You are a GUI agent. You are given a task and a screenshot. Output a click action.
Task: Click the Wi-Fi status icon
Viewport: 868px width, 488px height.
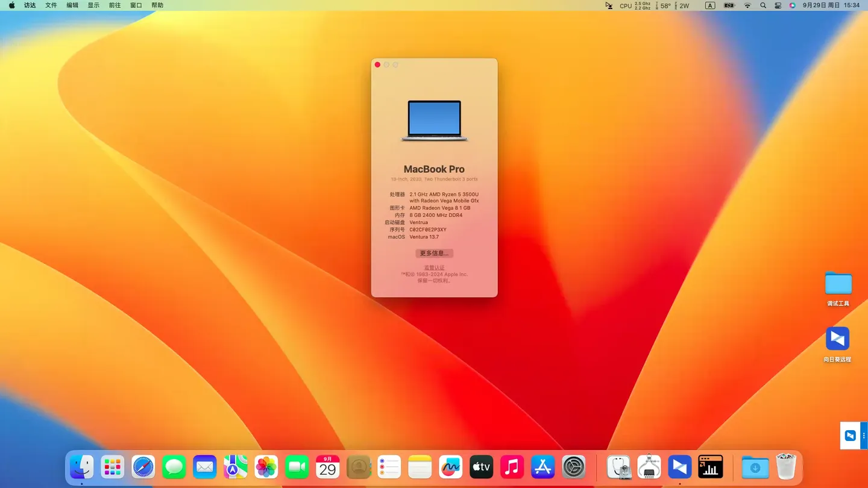747,5
